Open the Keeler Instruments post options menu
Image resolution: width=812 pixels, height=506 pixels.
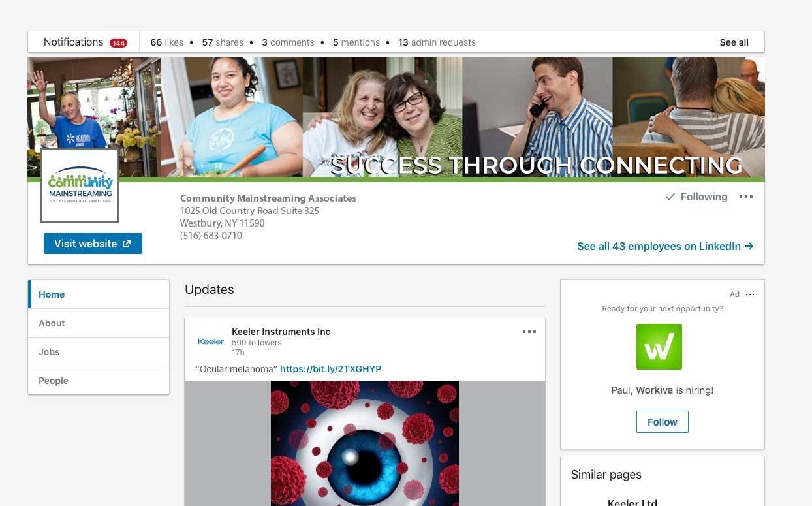pyautogui.click(x=529, y=332)
